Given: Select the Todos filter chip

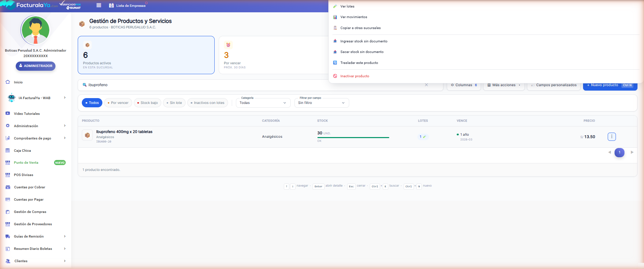Looking at the screenshot, I should click(92, 103).
